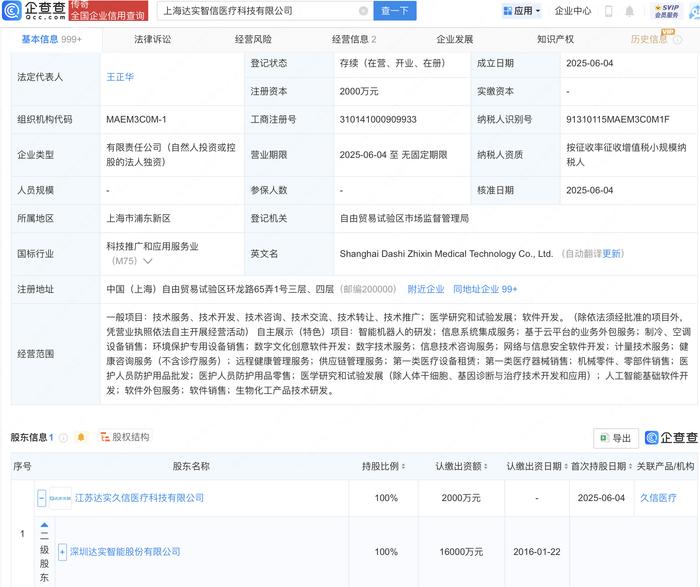Switch to the 经营风险 tab
Screen dimensions: 700x587
pos(253,39)
